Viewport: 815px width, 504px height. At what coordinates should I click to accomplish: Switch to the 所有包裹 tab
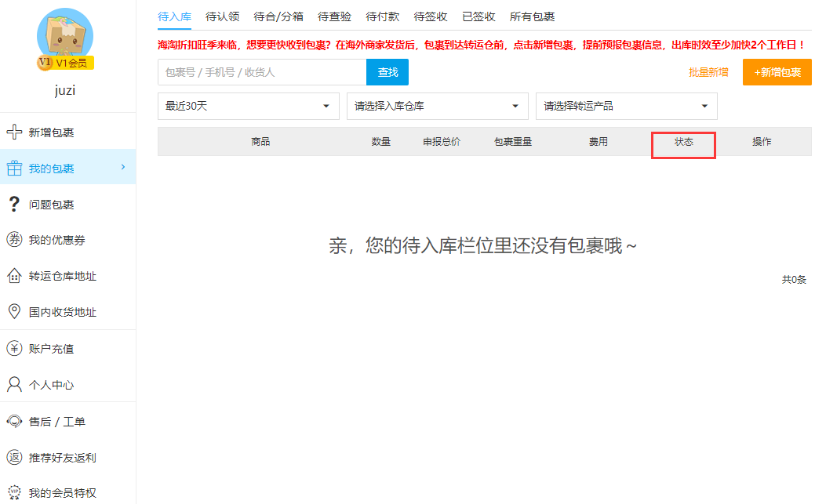pyautogui.click(x=533, y=16)
